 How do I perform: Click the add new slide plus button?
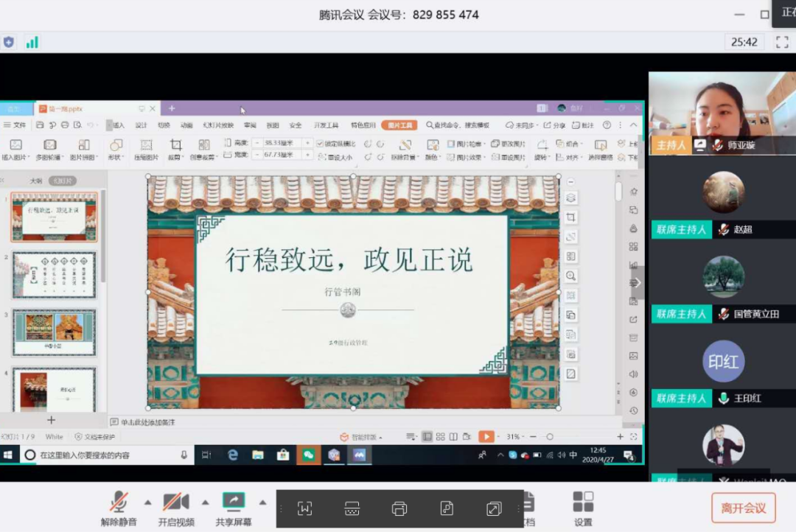52,420
